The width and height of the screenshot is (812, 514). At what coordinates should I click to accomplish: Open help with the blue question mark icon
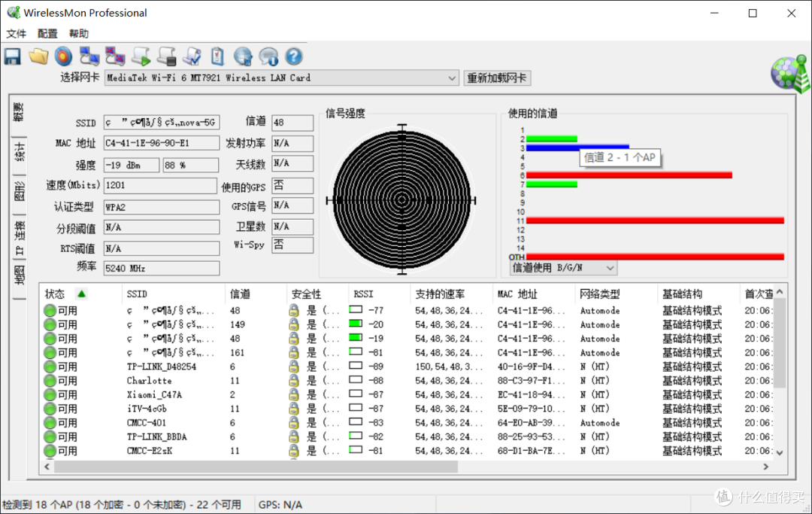tap(294, 56)
